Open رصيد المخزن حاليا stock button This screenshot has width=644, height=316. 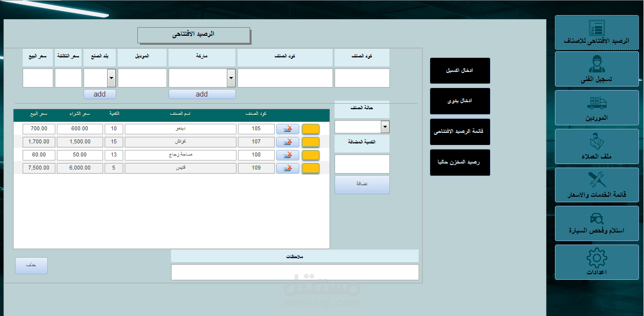tap(460, 163)
